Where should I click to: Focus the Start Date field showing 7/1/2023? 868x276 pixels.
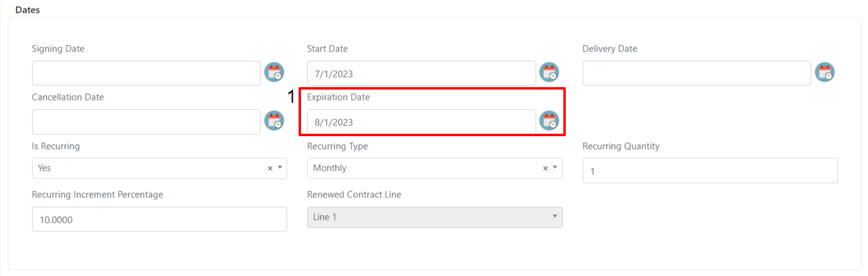tap(421, 73)
